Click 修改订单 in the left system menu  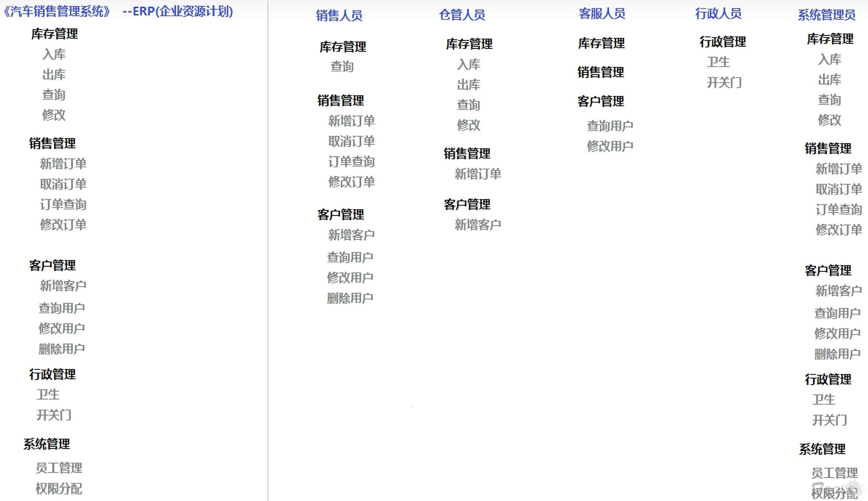tap(63, 225)
